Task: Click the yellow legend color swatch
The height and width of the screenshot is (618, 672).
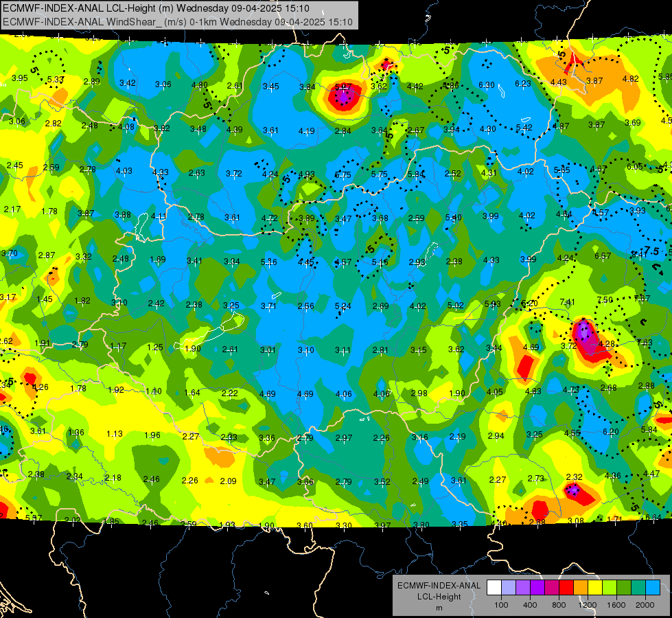Action: pos(595,587)
